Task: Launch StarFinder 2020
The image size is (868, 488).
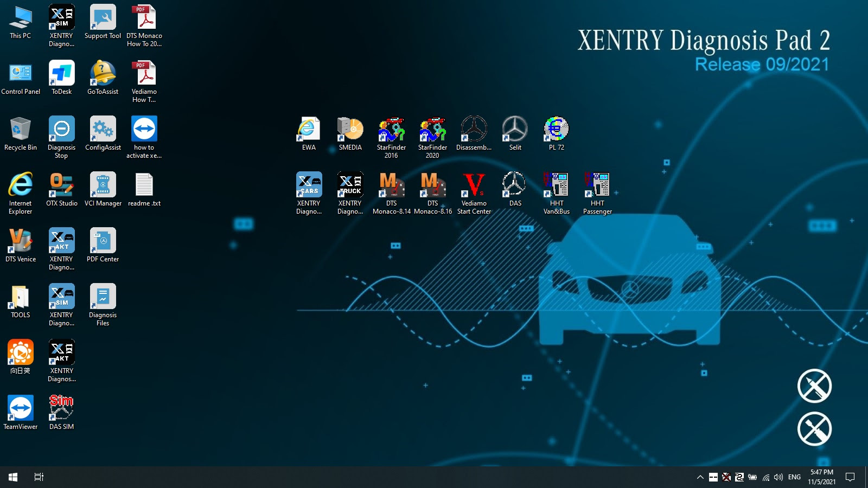Action: click(x=432, y=130)
